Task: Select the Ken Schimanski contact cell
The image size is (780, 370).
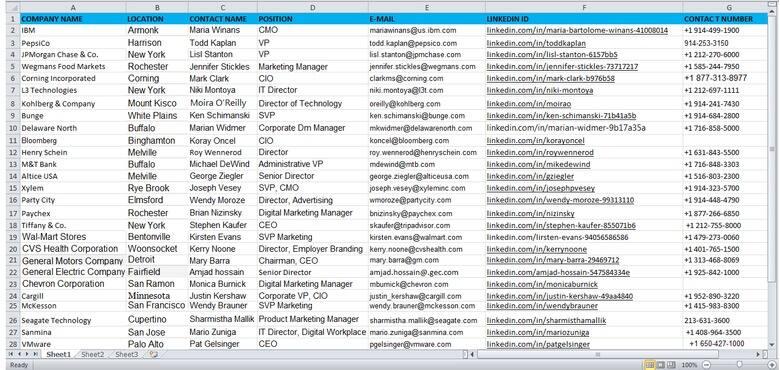Action: tap(222, 115)
